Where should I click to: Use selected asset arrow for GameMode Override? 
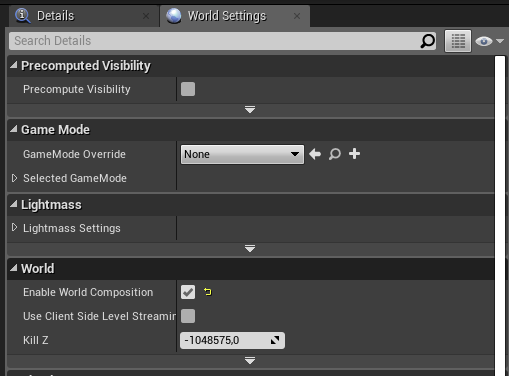click(x=315, y=154)
